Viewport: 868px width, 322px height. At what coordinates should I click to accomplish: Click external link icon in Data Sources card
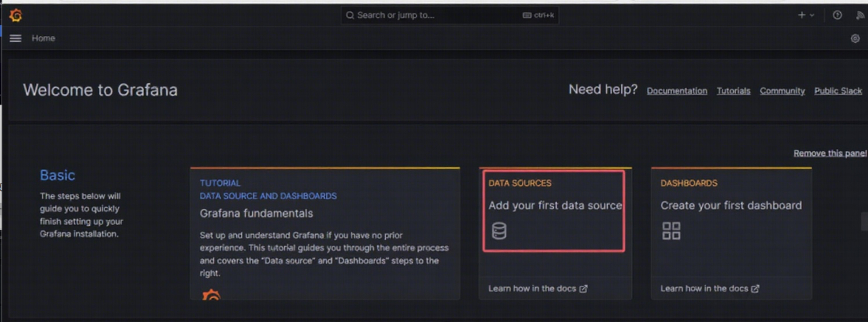coord(583,289)
